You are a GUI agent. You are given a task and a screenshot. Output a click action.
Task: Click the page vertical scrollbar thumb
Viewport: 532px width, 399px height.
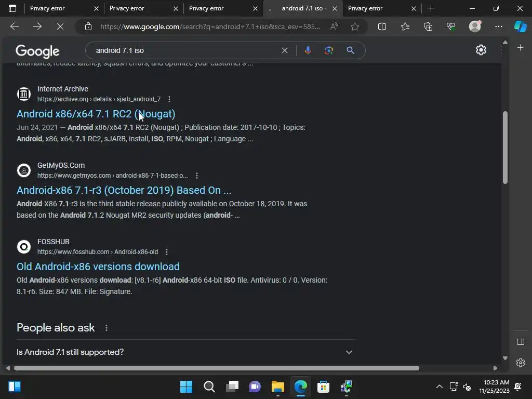[x=505, y=148]
